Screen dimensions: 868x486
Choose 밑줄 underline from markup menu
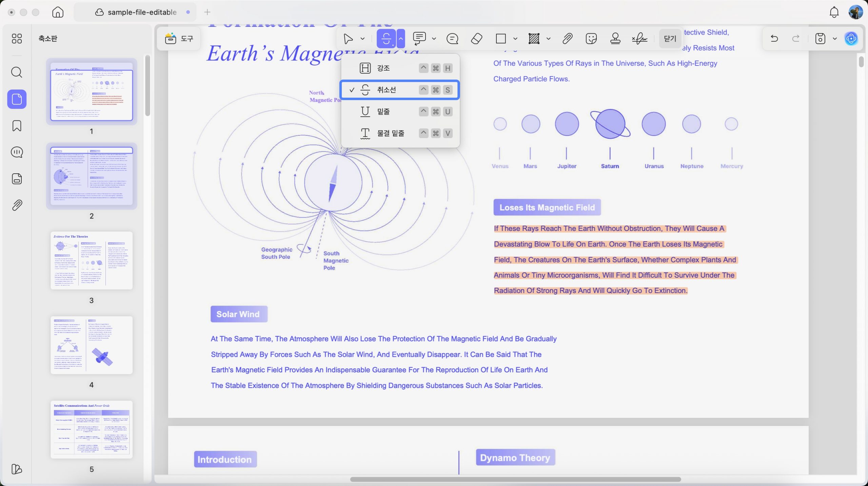(400, 112)
